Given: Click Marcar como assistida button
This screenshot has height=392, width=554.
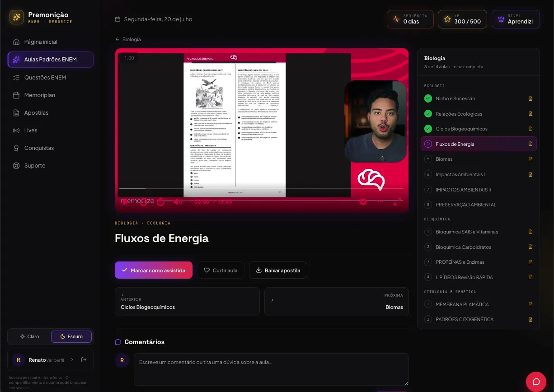Looking at the screenshot, I should tap(154, 270).
